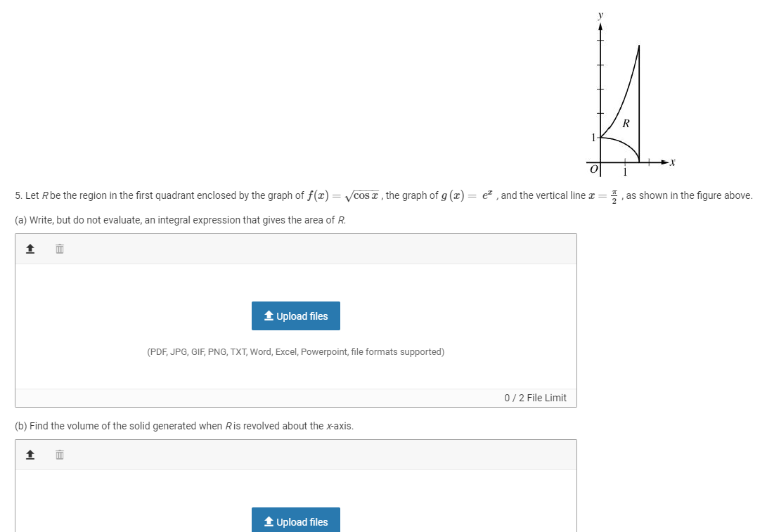The width and height of the screenshot is (767, 532).
Task: Click the supported file formats text line
Action: pos(295,351)
